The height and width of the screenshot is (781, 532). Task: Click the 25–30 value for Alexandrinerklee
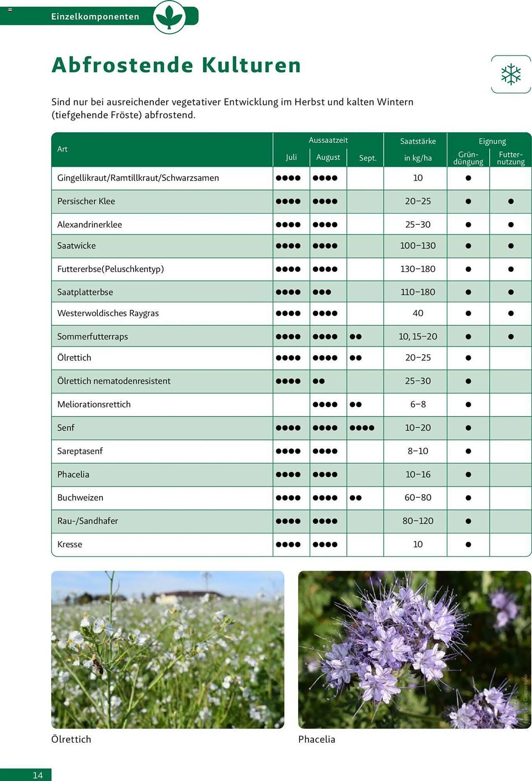tap(418, 224)
